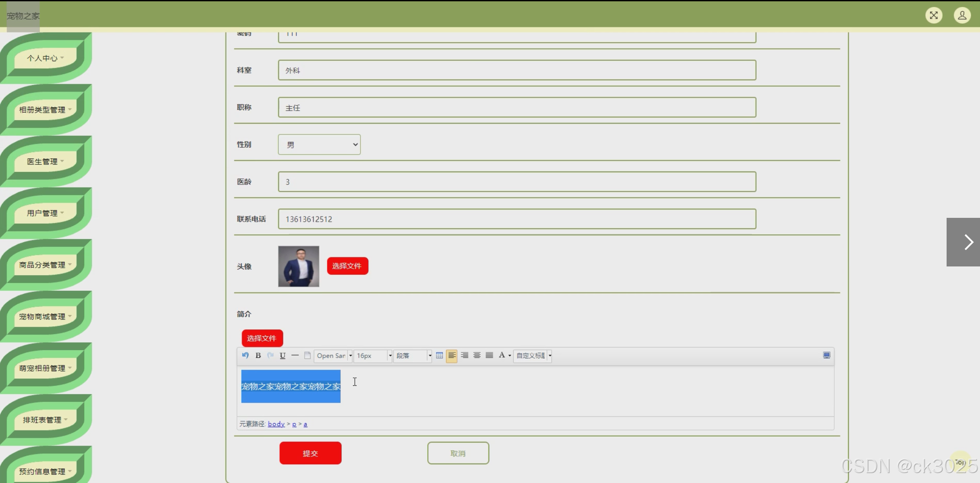Viewport: 980px width, 483px height.
Task: Justify the editor text
Action: click(x=489, y=355)
